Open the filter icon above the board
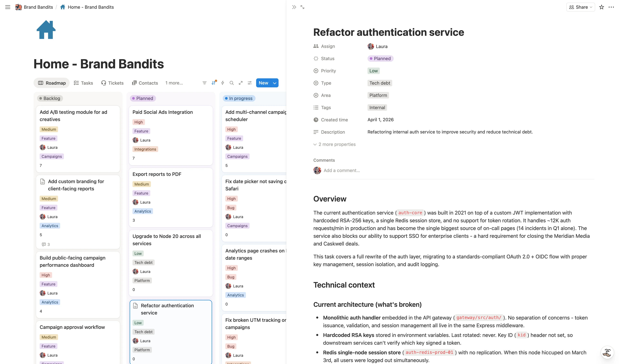Screen dimensions: 619x364 click(x=204, y=83)
